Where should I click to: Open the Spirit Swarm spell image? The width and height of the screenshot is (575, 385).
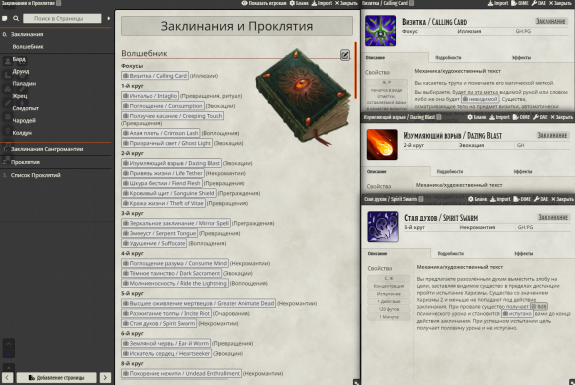(x=383, y=227)
